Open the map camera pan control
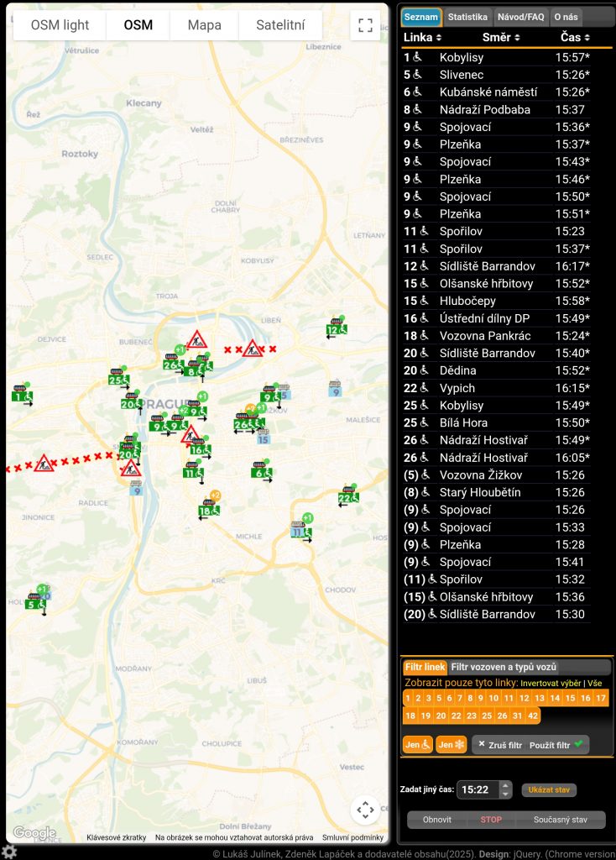 point(365,810)
